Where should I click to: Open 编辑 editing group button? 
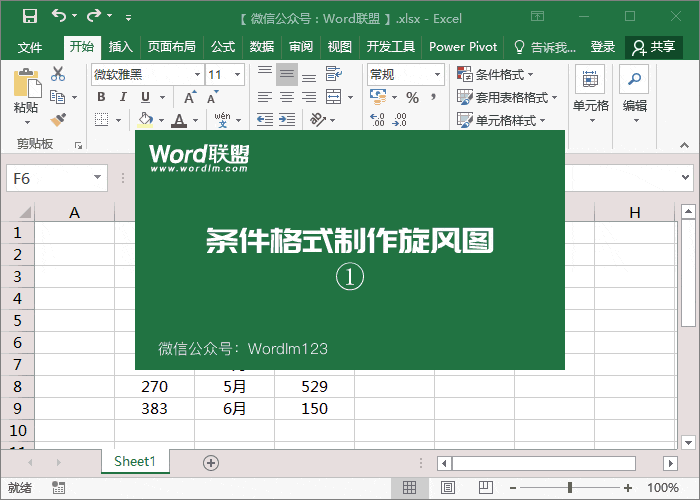coord(635,95)
